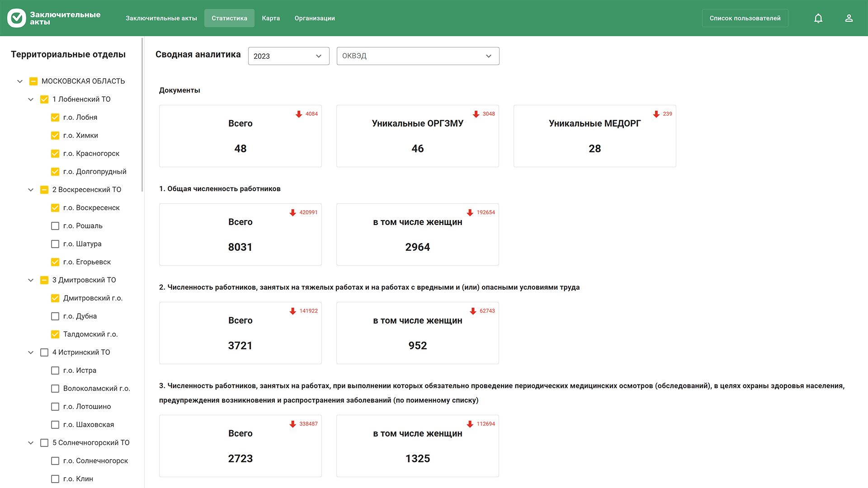Uncheck г.о. Химки checkbox
868x488 pixels.
click(x=55, y=136)
